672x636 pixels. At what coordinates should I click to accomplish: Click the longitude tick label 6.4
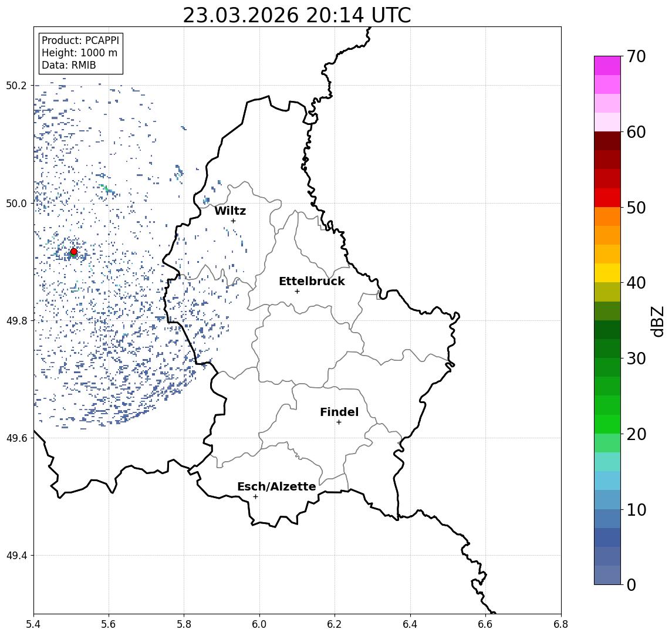tap(410, 624)
